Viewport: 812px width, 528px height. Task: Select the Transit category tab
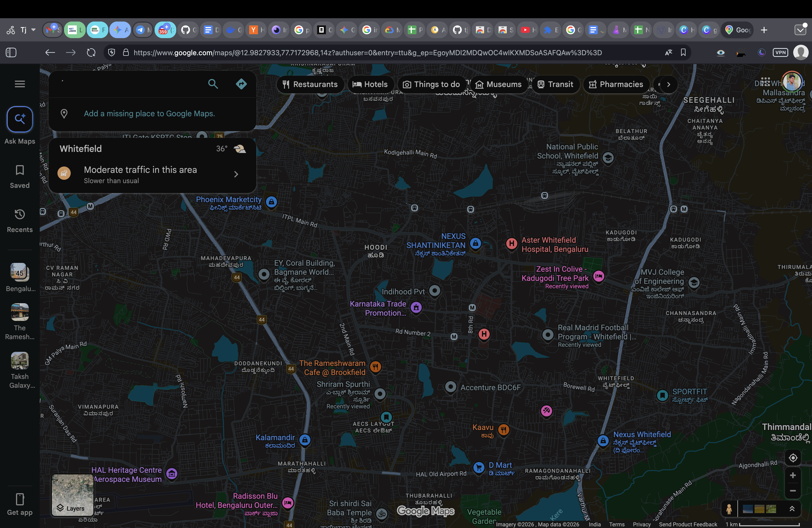555,84
